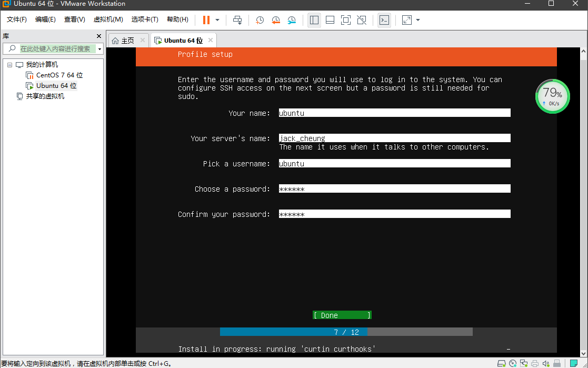Toggle the library sidebar view

click(314, 20)
